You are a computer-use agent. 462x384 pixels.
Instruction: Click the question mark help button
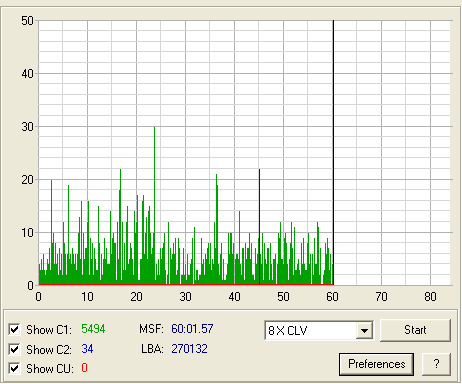coord(436,364)
